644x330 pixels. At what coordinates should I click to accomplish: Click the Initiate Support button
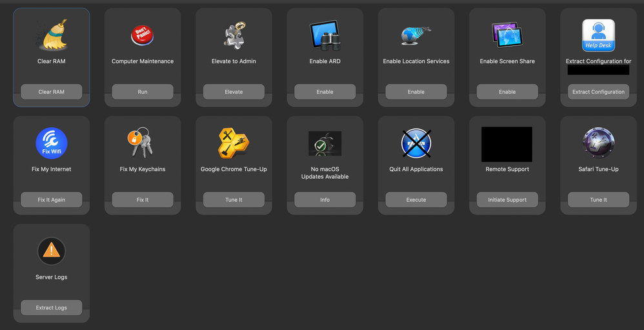(x=507, y=200)
